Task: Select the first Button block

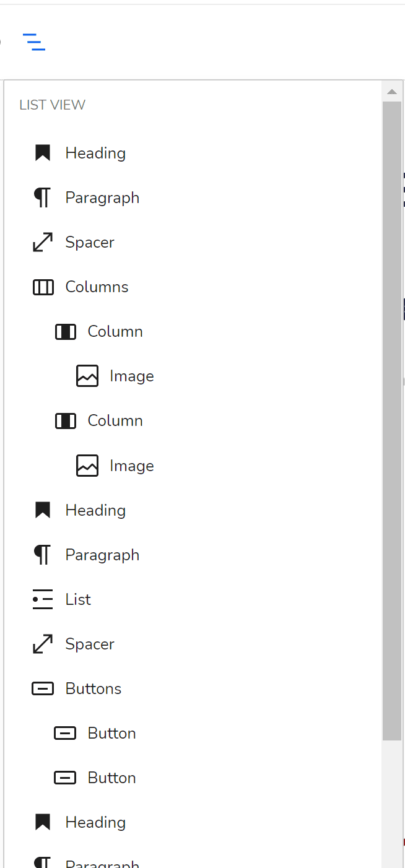Action: pyautogui.click(x=111, y=733)
